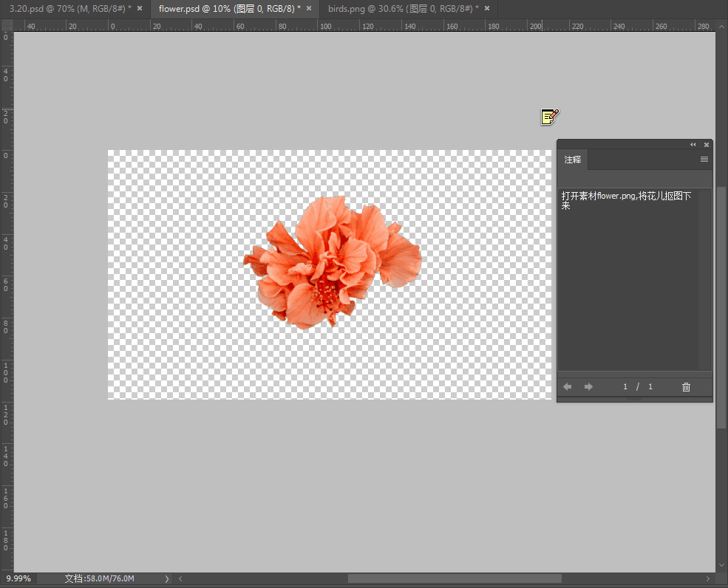
Task: Collapse the Notes panel to icons
Action: coord(693,145)
